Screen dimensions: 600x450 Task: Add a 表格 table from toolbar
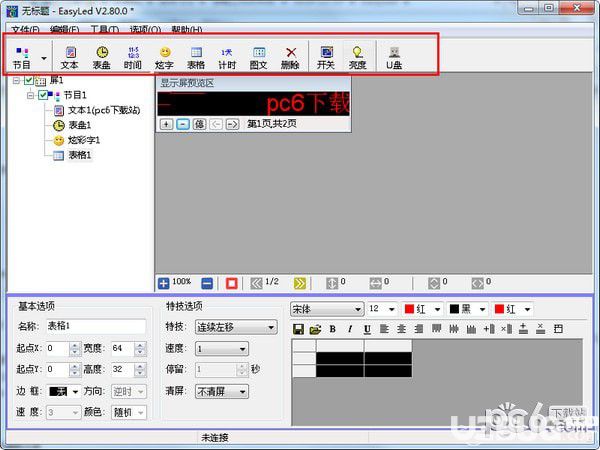pyautogui.click(x=196, y=58)
